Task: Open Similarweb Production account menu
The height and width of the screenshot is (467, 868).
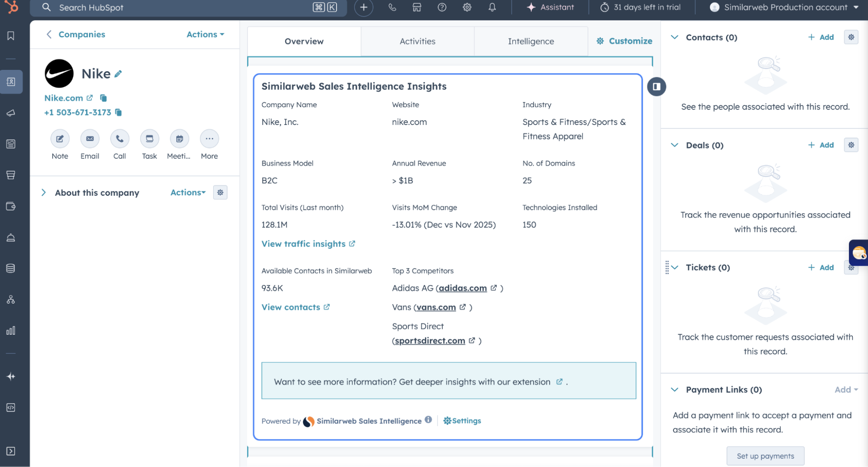Action: click(x=784, y=7)
